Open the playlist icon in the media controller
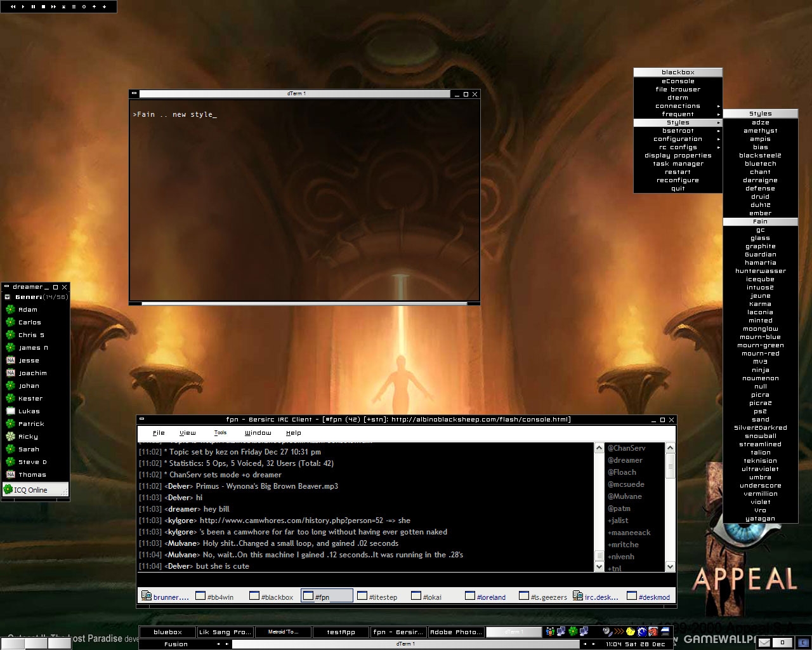 (74, 6)
